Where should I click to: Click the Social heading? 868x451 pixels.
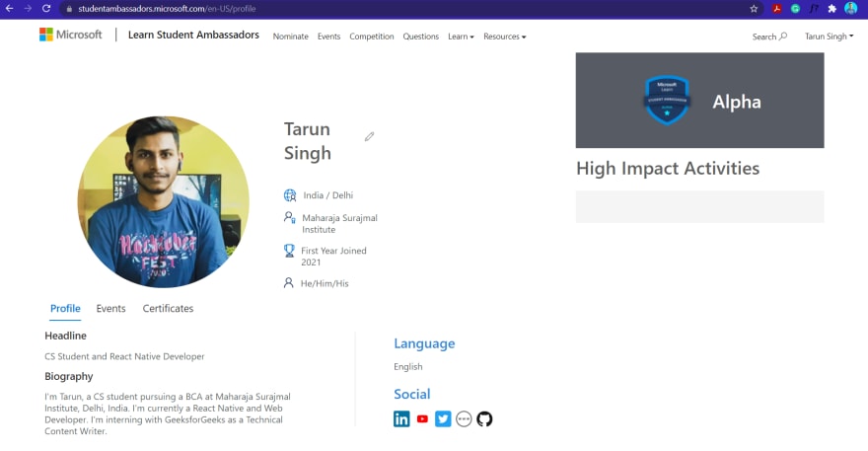click(x=412, y=394)
